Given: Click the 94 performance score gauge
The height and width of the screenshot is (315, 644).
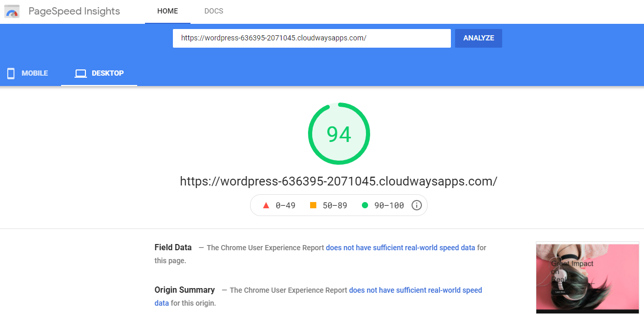Looking at the screenshot, I should (x=339, y=133).
